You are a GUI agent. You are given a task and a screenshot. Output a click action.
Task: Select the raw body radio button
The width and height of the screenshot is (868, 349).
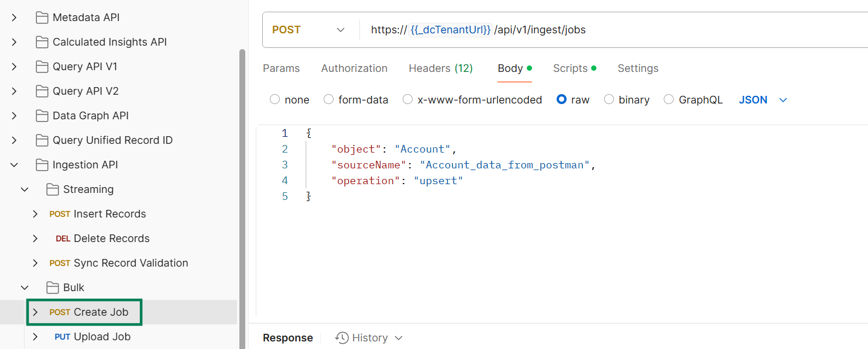click(561, 99)
